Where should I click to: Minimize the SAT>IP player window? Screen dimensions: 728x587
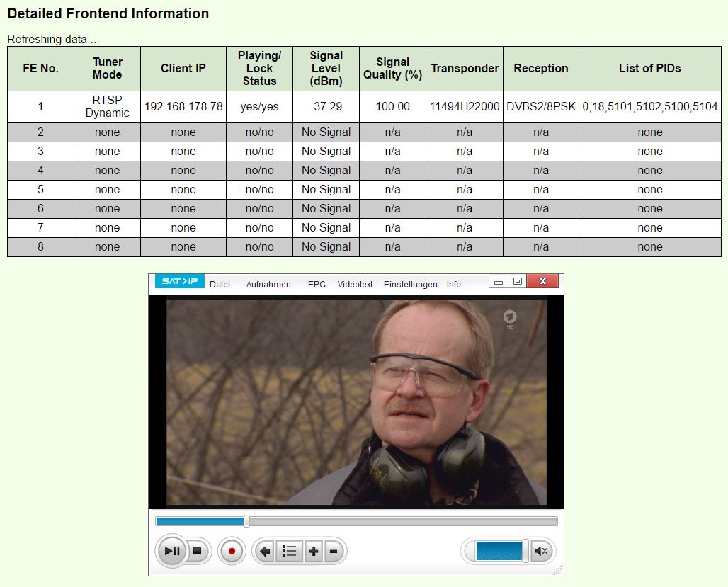pos(499,281)
